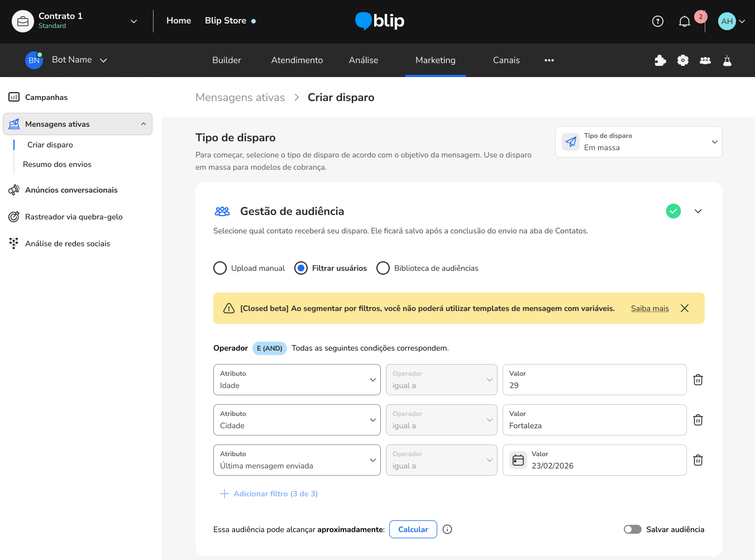Collapse the Gestão de audiência section
The width and height of the screenshot is (755, 560).
(x=698, y=211)
